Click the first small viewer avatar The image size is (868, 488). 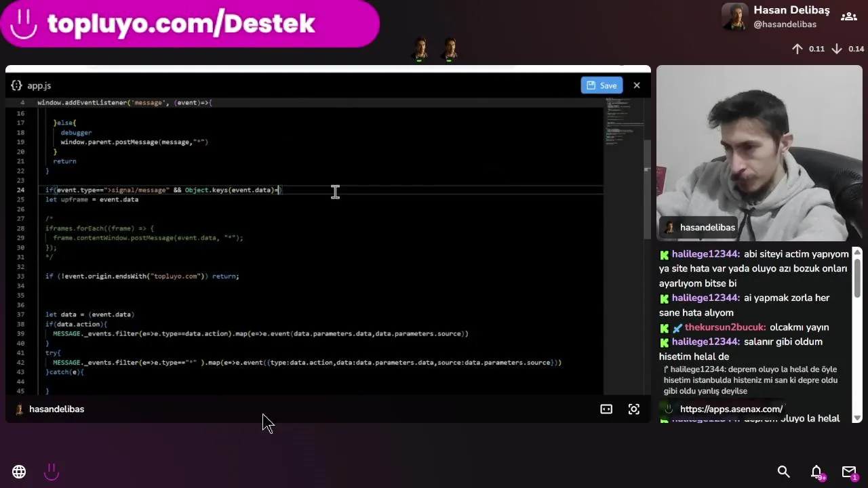click(x=420, y=49)
